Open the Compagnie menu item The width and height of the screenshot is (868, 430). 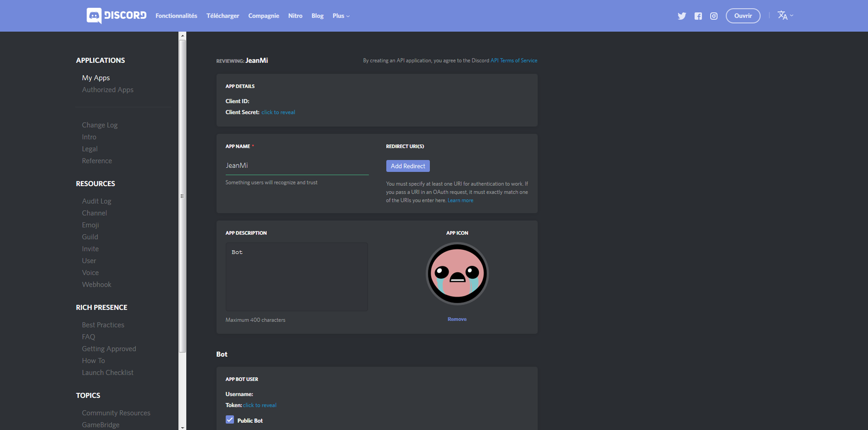[x=264, y=16]
